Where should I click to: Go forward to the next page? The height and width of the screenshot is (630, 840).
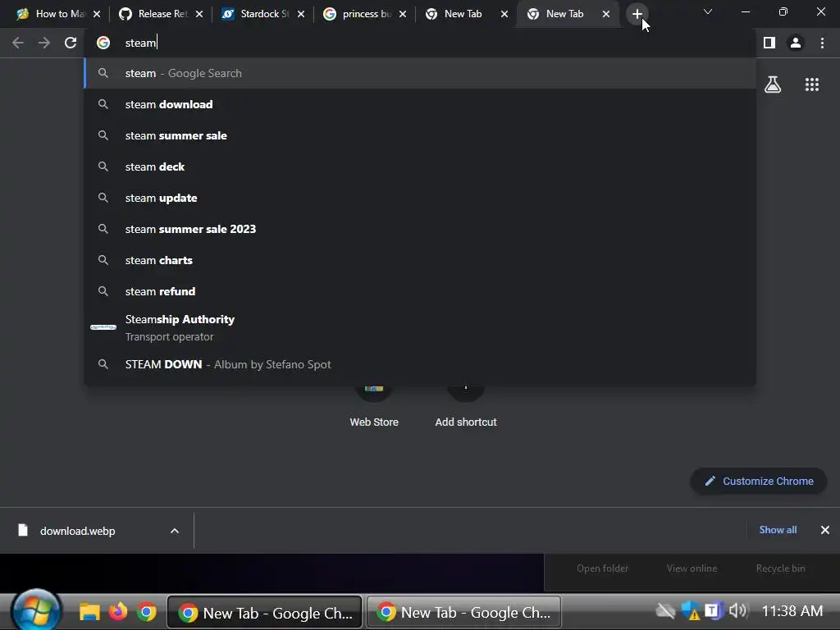click(x=44, y=43)
